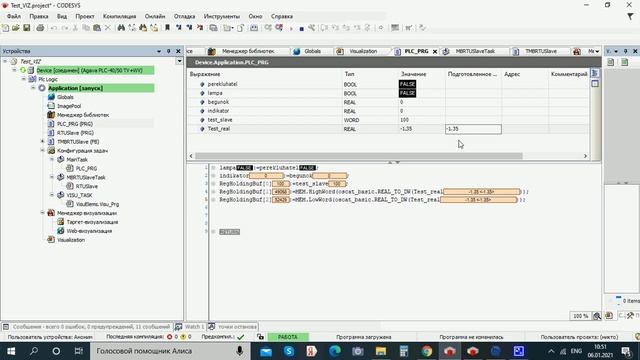The height and width of the screenshot is (360, 640).
Task: Collapse the Device tree node
Action: [x=14, y=70]
